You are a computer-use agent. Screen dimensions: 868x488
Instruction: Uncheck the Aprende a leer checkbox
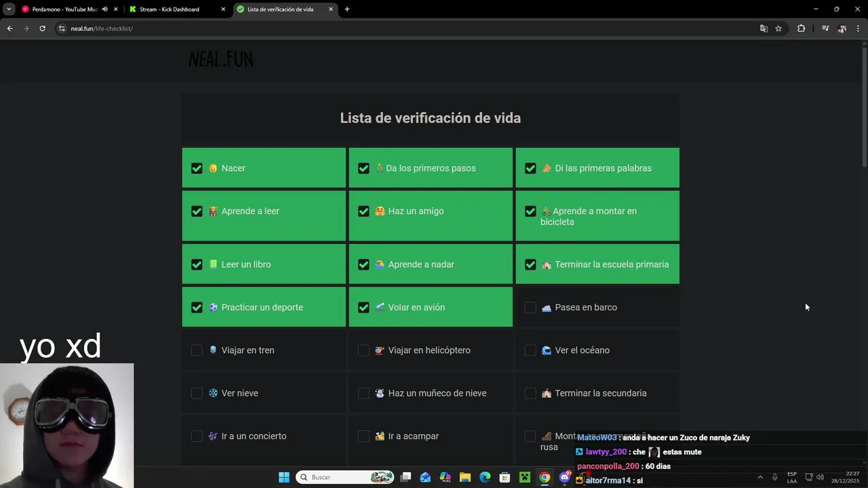[x=197, y=211]
